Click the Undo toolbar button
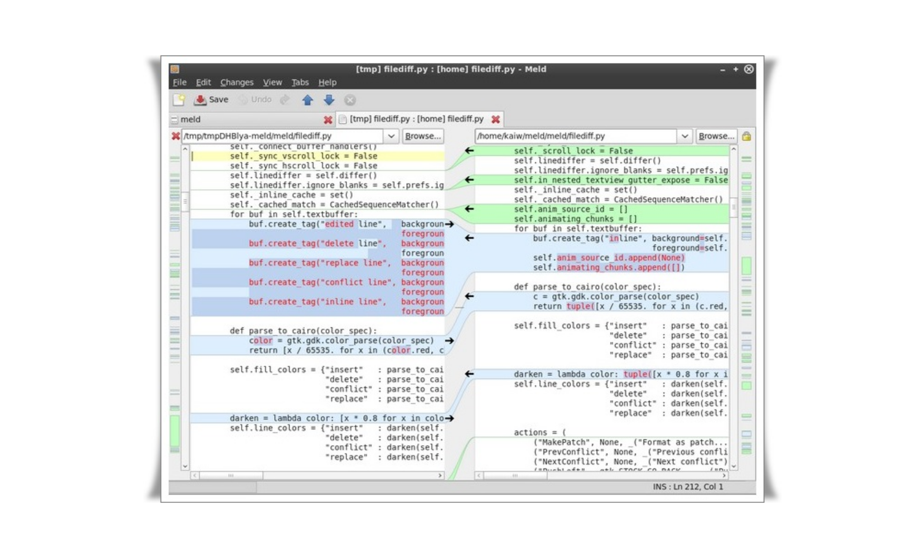924x560 pixels. (x=255, y=100)
